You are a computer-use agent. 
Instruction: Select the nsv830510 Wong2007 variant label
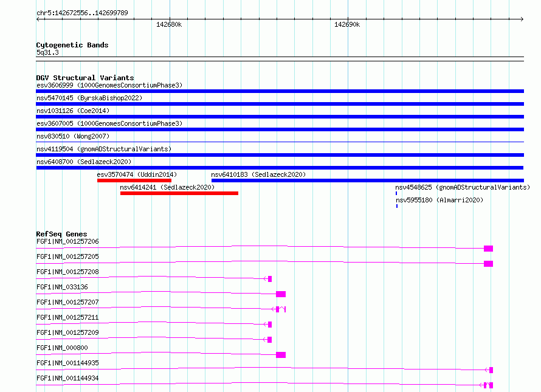click(x=73, y=136)
